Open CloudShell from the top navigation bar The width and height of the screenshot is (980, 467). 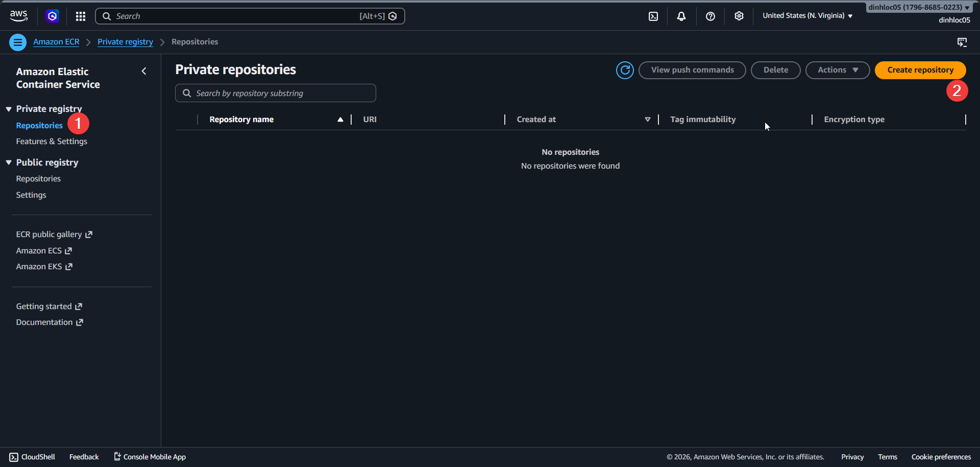tap(654, 16)
